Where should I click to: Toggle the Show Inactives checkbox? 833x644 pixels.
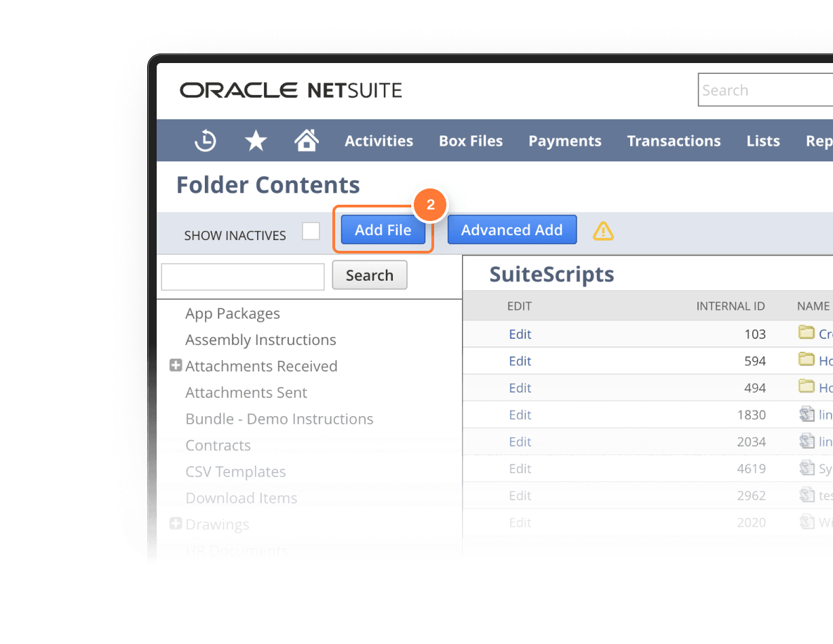311,231
